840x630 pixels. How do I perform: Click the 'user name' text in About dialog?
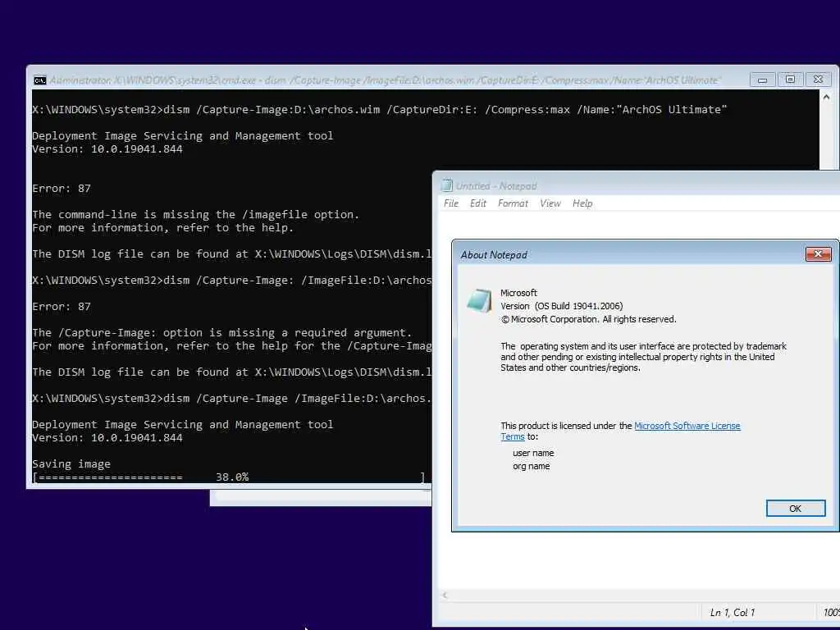tap(533, 453)
